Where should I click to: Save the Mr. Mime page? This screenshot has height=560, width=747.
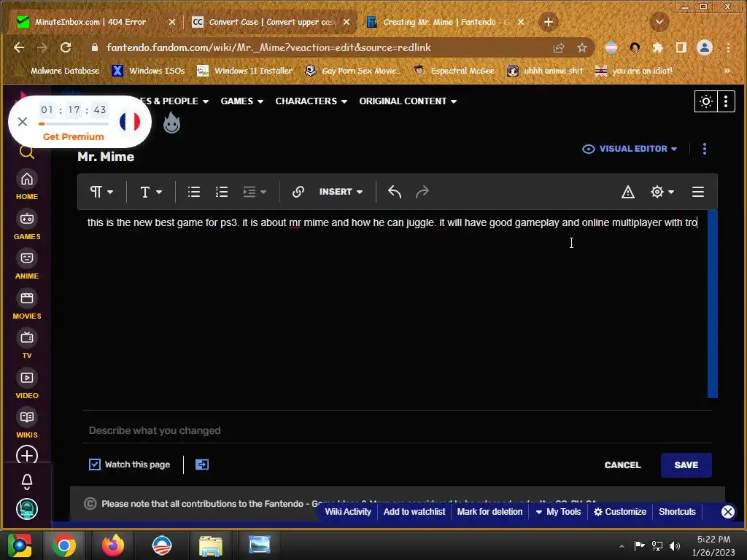tap(686, 465)
